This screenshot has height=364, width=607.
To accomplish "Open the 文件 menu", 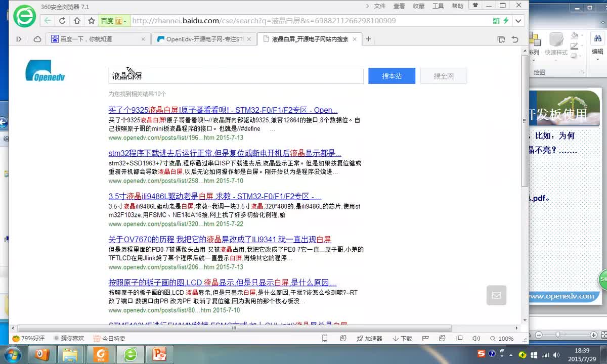I will point(379,6).
